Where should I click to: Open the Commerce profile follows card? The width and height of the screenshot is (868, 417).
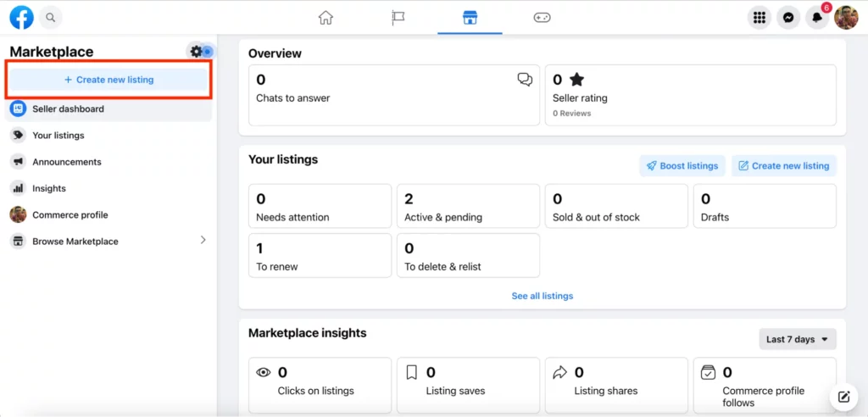tap(765, 386)
